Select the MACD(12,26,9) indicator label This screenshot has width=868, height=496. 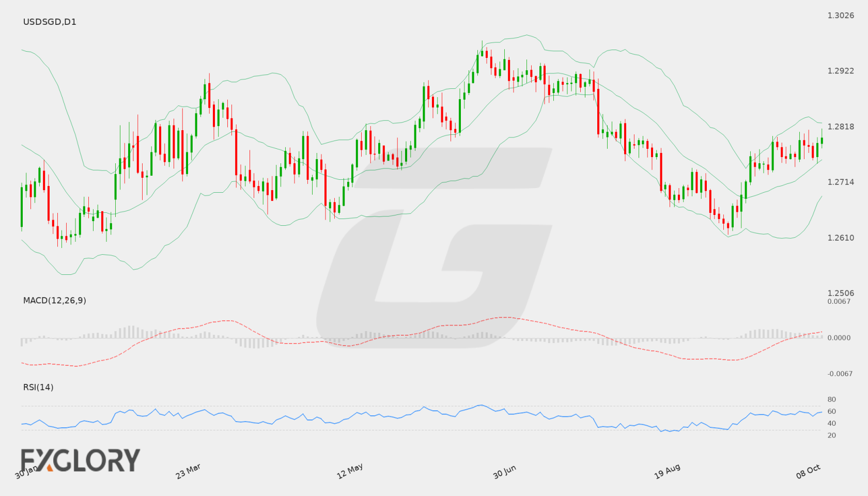click(55, 300)
